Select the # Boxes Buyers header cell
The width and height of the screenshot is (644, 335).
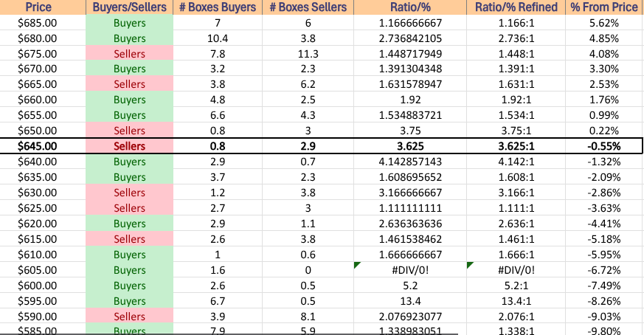218,7
